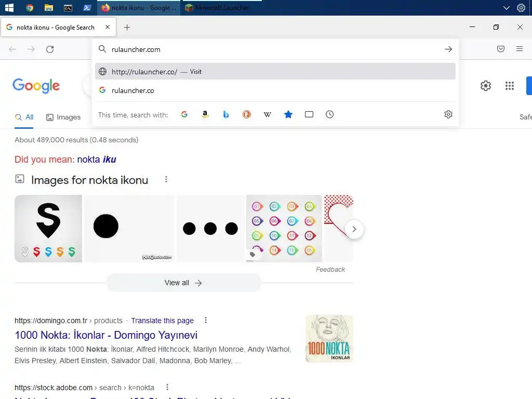Search this time with Amazon
Viewport: 532px width, 399px height.
tap(205, 114)
